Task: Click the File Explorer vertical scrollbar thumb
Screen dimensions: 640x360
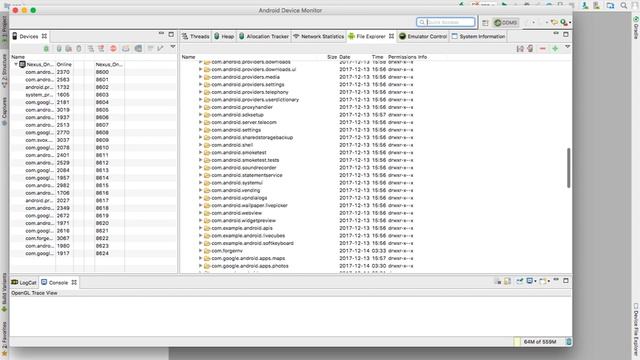Action: 568,168
